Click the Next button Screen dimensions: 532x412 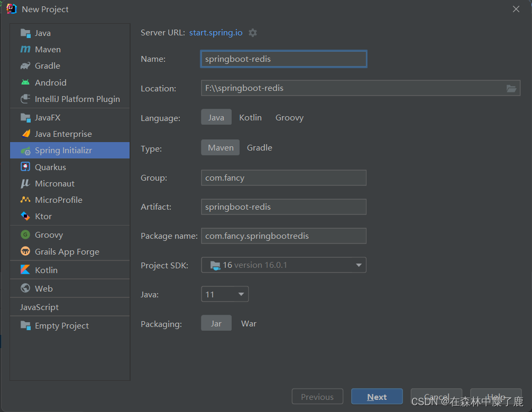coord(377,396)
